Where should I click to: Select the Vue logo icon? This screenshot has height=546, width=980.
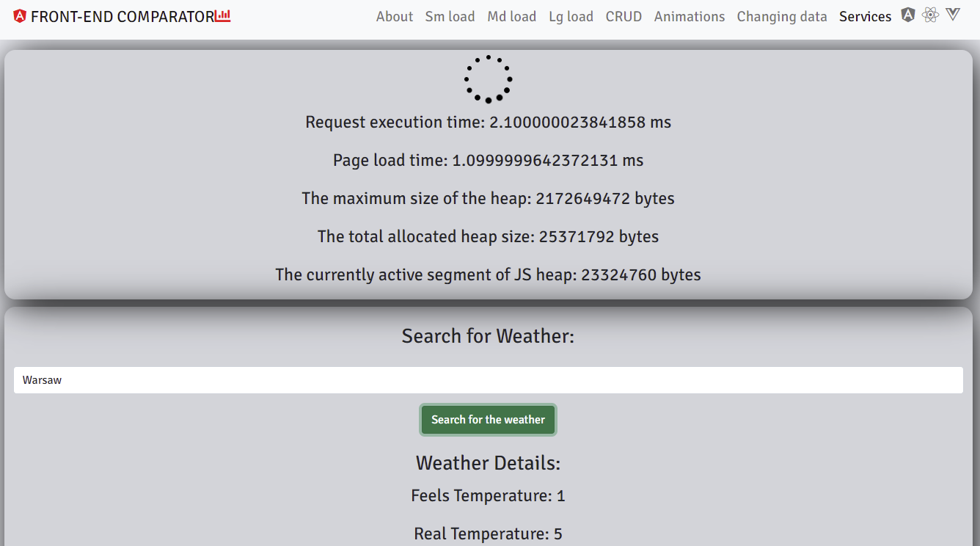coord(953,14)
